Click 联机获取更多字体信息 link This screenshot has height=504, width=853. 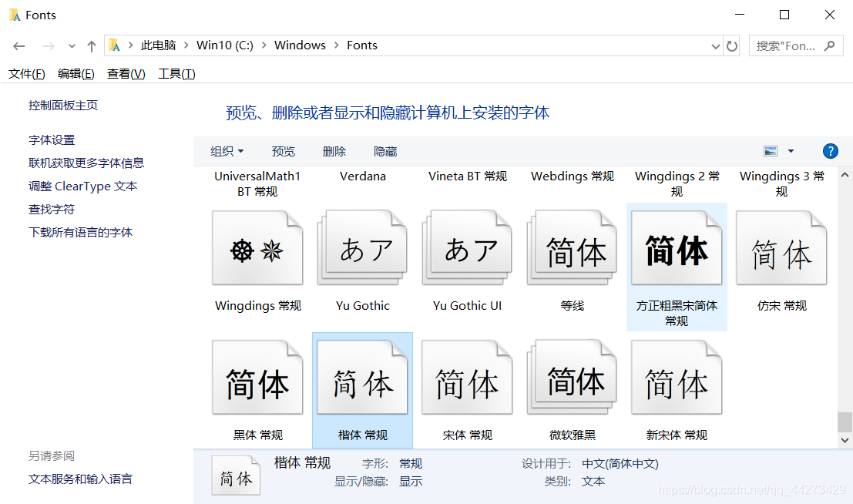pyautogui.click(x=86, y=163)
